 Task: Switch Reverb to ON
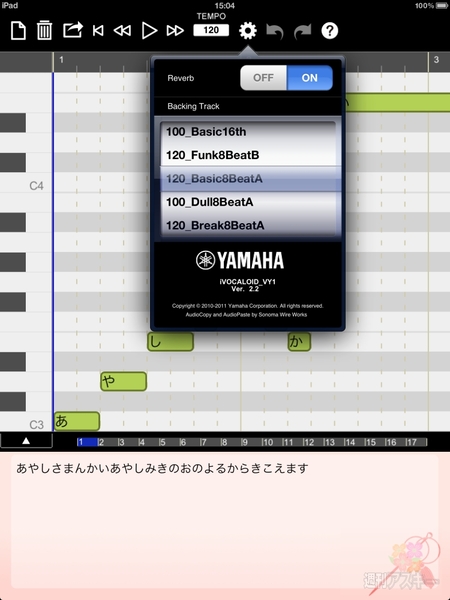click(x=310, y=78)
